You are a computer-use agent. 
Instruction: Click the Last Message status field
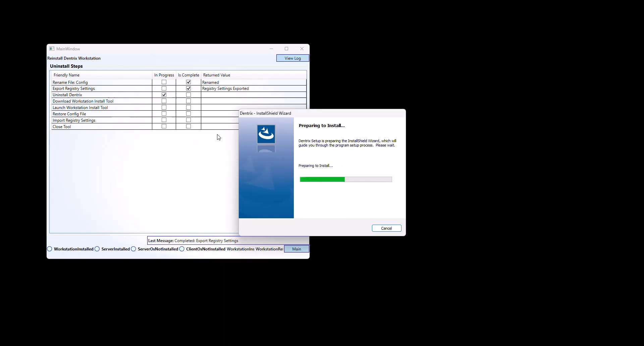tap(193, 241)
